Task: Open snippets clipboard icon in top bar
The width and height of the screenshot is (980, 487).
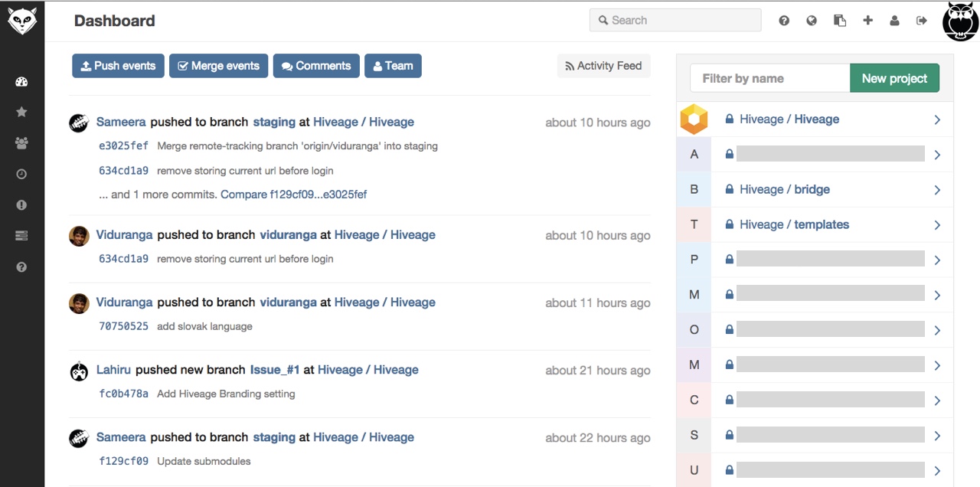Action: 840,21
